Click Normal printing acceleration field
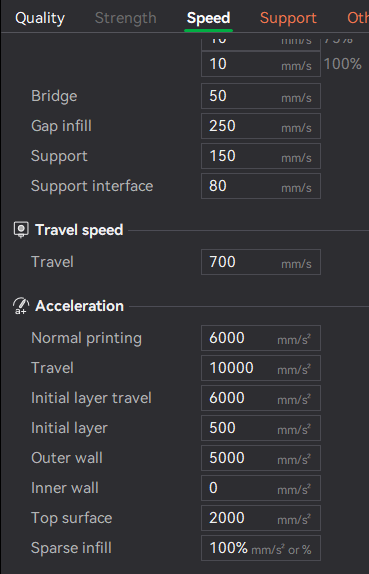369x574 pixels. coord(261,338)
